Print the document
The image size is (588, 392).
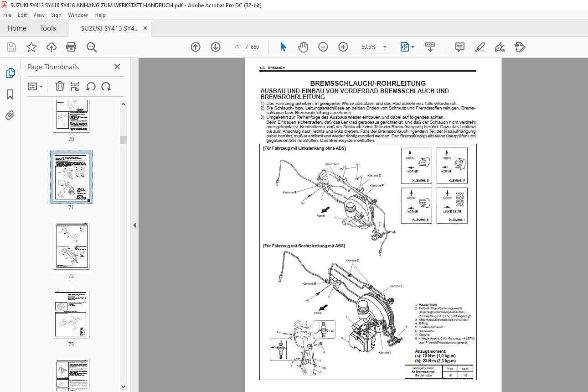pos(71,47)
